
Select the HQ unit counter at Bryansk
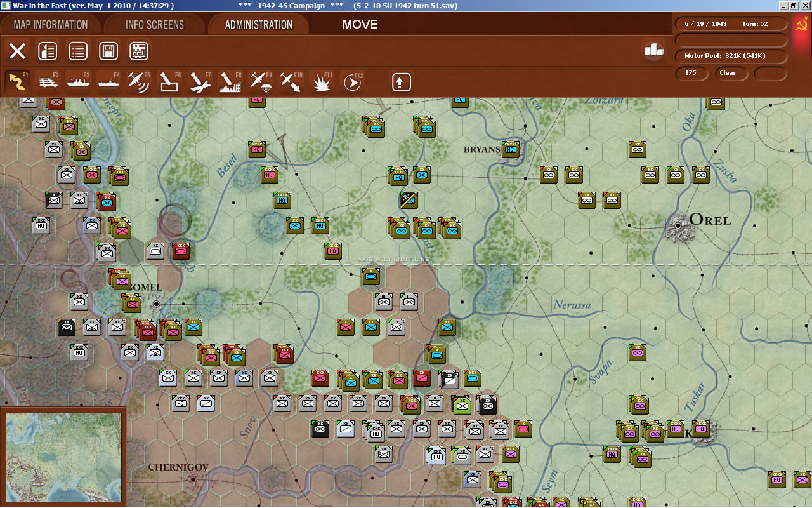[511, 150]
